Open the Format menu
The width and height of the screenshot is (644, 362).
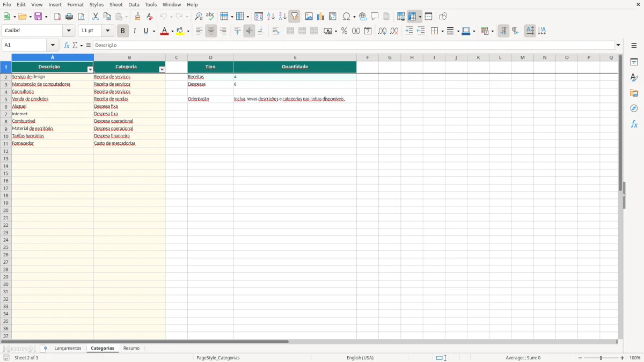[75, 5]
